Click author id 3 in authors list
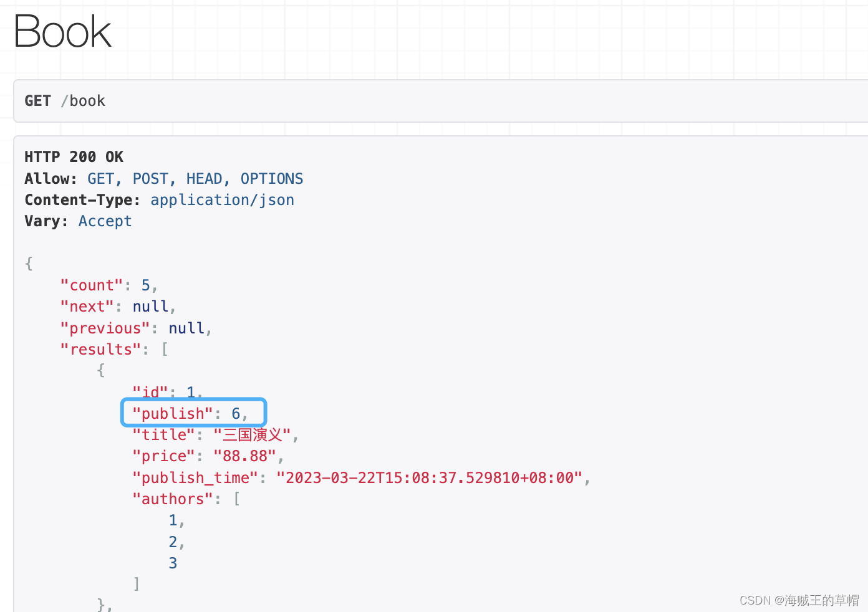The width and height of the screenshot is (868, 612). tap(173, 563)
